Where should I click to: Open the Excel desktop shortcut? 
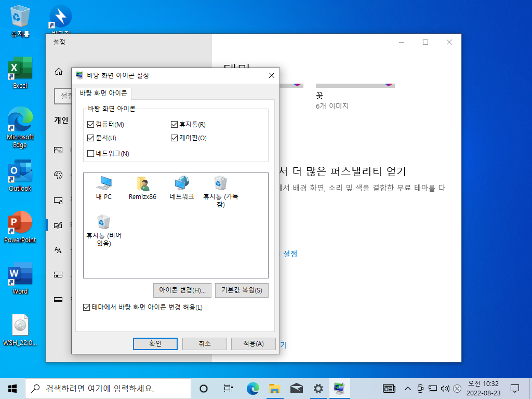pyautogui.click(x=20, y=73)
